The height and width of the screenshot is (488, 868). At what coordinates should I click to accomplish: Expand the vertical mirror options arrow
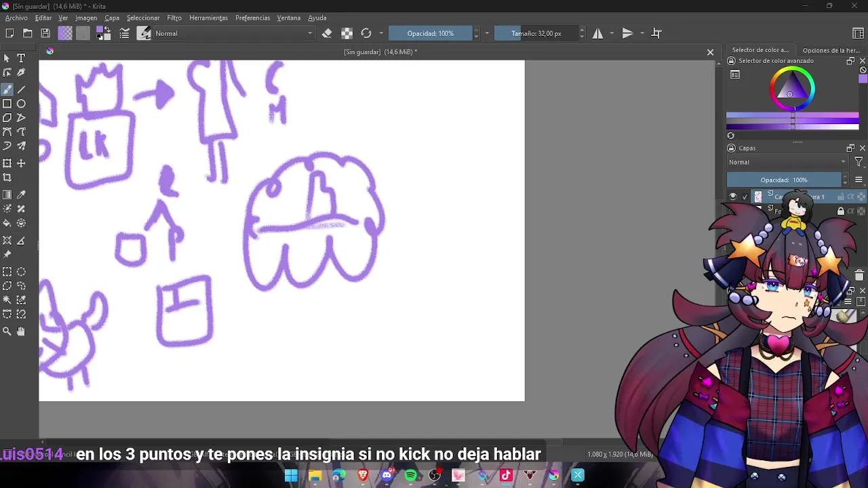[642, 33]
